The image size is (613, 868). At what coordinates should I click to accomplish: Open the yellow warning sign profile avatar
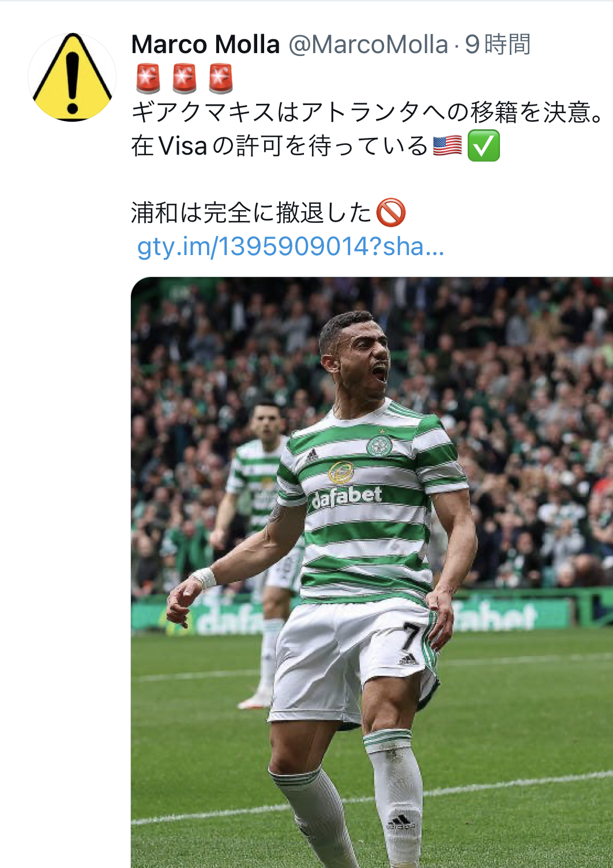point(72,77)
